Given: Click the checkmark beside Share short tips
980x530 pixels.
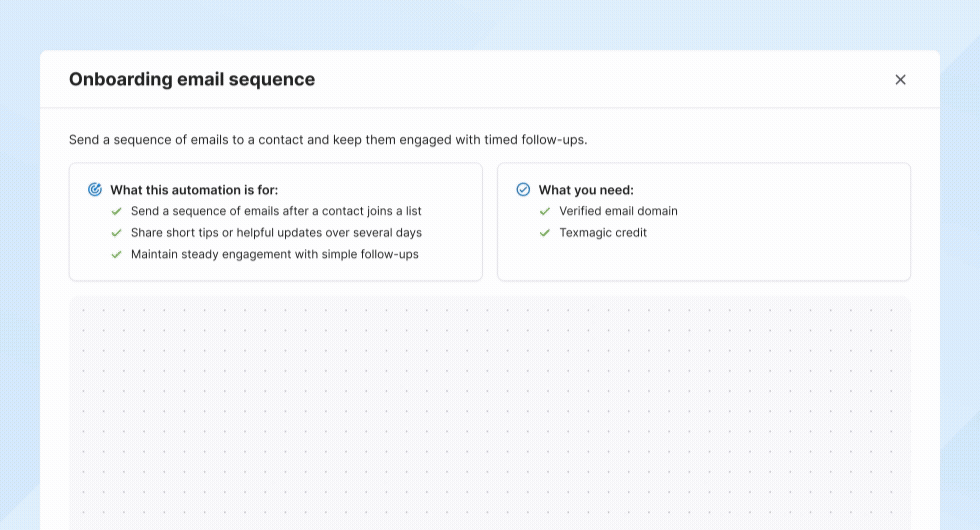Looking at the screenshot, I should tap(117, 233).
